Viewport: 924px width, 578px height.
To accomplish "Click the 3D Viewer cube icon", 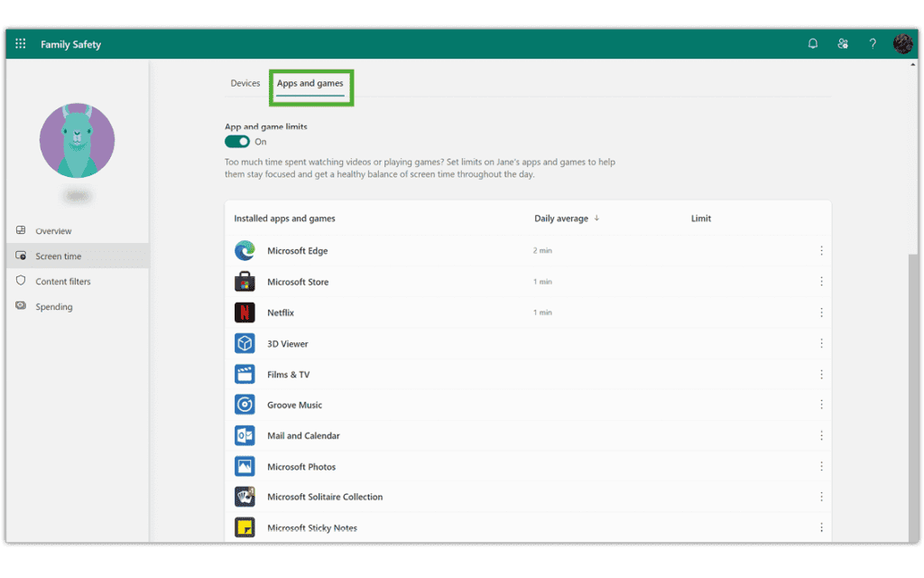I will [x=245, y=343].
